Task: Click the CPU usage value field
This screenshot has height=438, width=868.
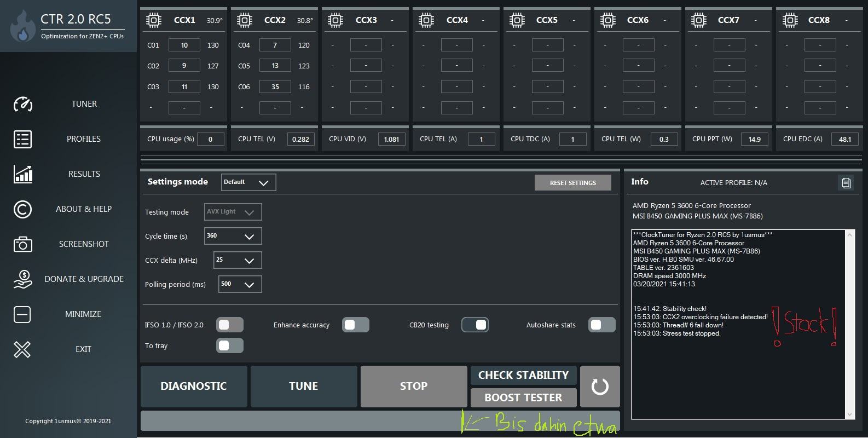Action: click(210, 139)
